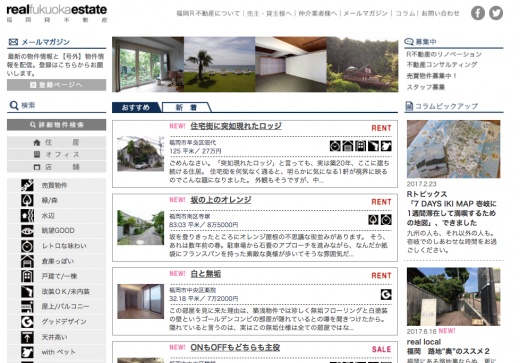Image resolution: width=520 pixels, height=363 pixels.
Task: Select the 戸建て/一棟 building icon in sidebar
Action: [27, 276]
